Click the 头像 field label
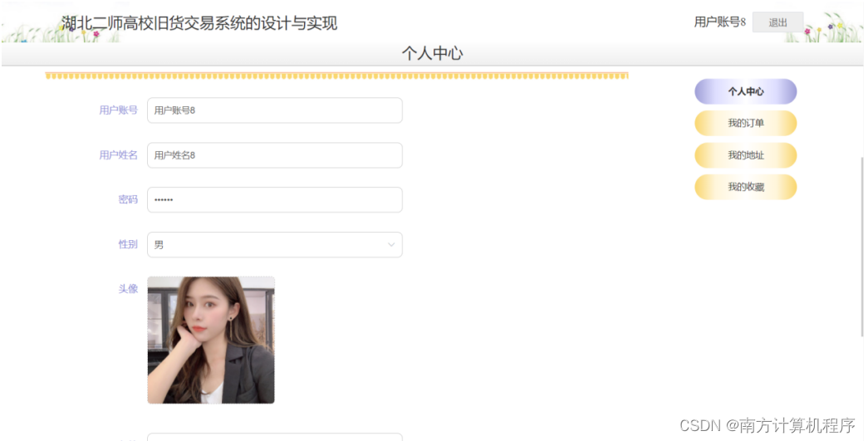Viewport: 868px width, 441px height. 128,289
